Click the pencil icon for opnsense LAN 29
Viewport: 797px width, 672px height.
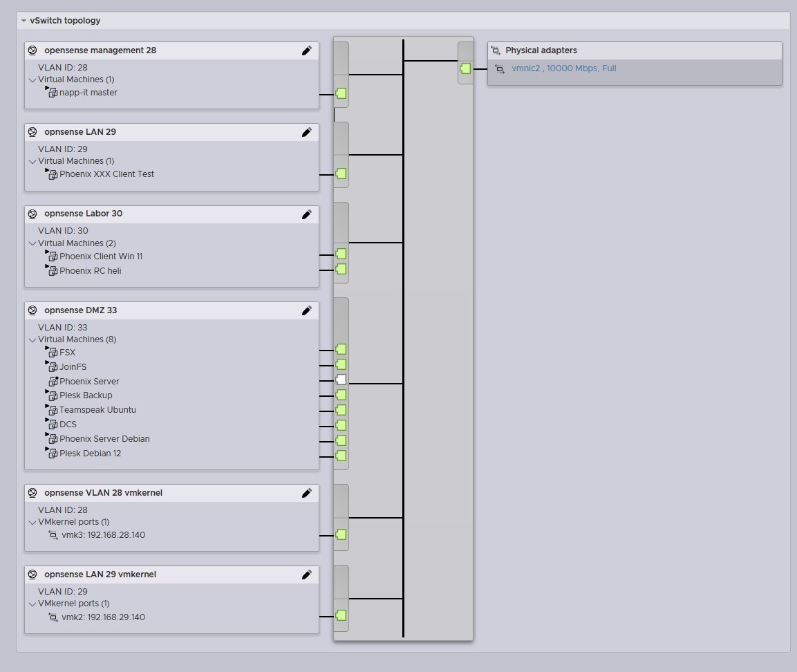point(307,132)
